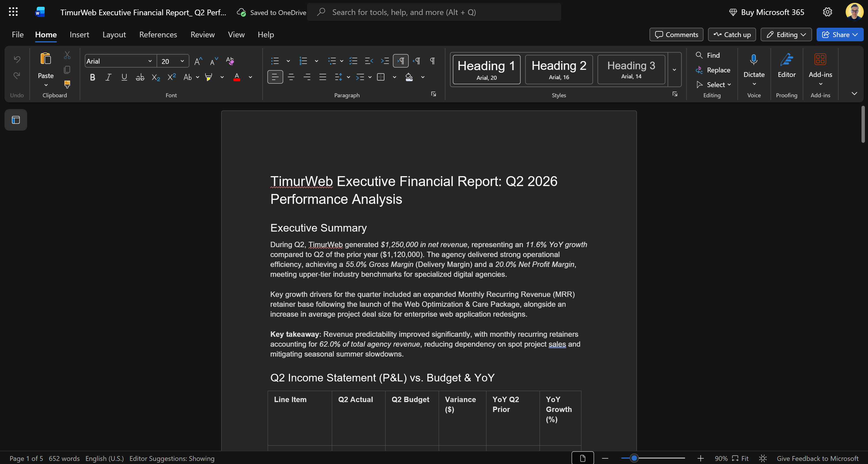Click the Cut scissors icon
Viewport: 868px width, 464px height.
click(67, 55)
